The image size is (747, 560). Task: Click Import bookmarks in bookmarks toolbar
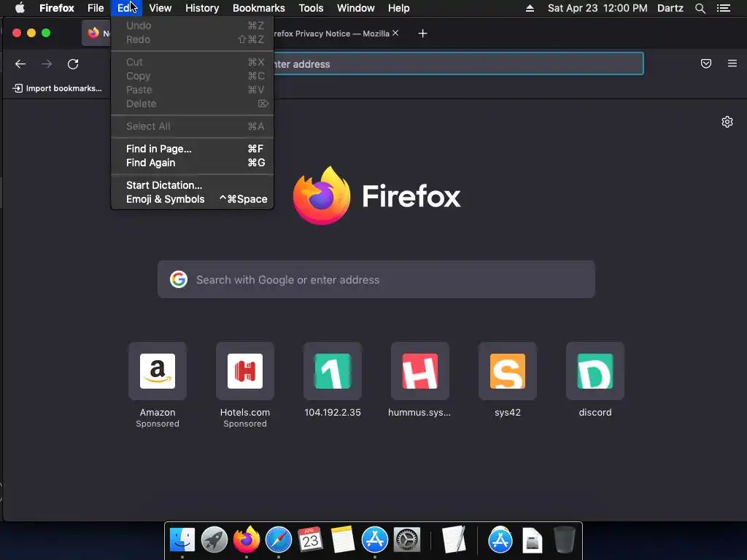pyautogui.click(x=57, y=88)
